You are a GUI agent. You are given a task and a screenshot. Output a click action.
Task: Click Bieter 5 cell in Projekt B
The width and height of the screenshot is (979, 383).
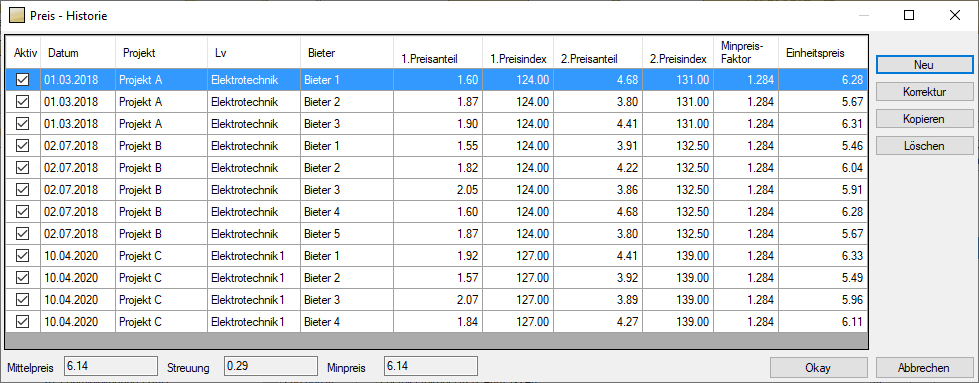coord(347,234)
